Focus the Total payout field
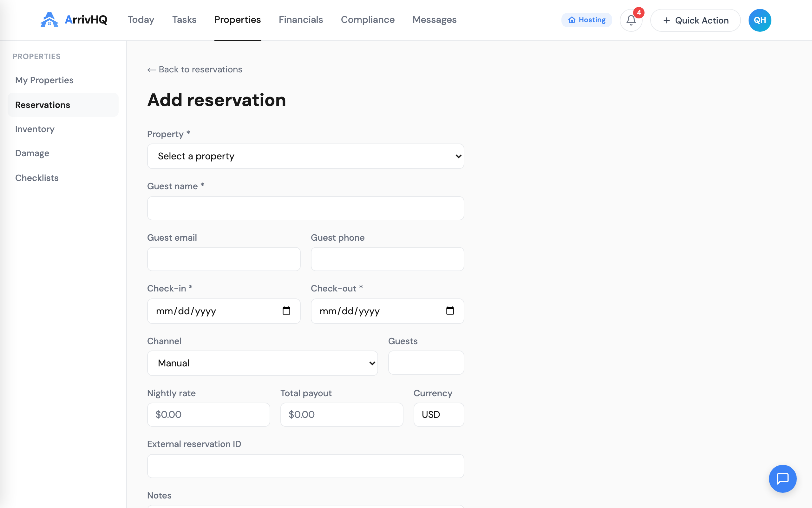 tap(342, 415)
